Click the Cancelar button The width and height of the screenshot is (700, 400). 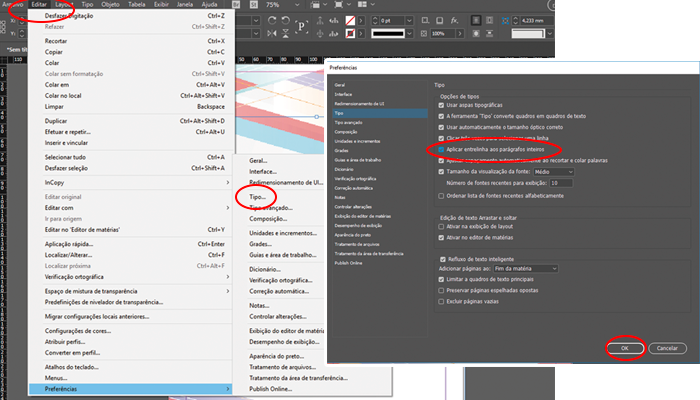coord(667,348)
